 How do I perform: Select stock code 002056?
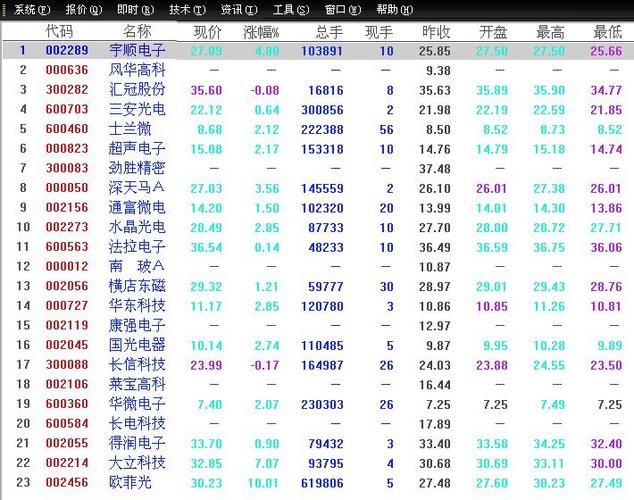[x=67, y=286]
